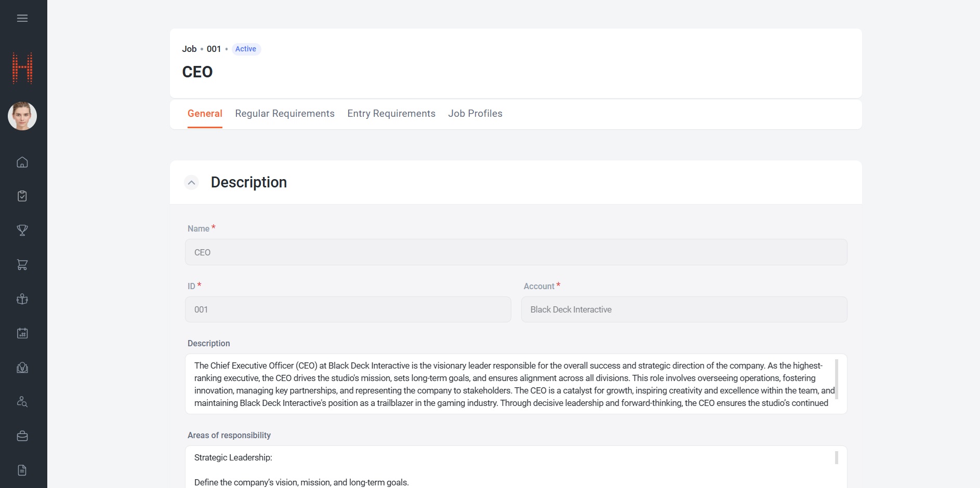Click the Account field Black Deck Interactive

tap(684, 309)
